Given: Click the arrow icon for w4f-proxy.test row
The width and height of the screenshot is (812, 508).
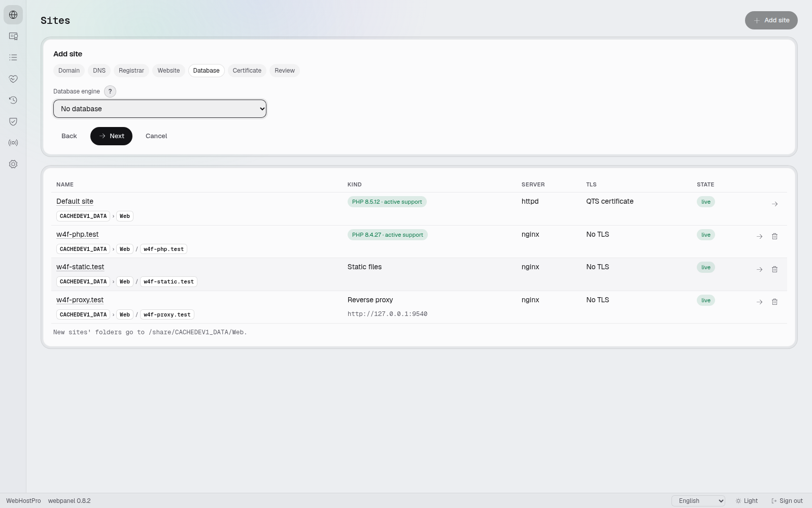Looking at the screenshot, I should pyautogui.click(x=759, y=302).
